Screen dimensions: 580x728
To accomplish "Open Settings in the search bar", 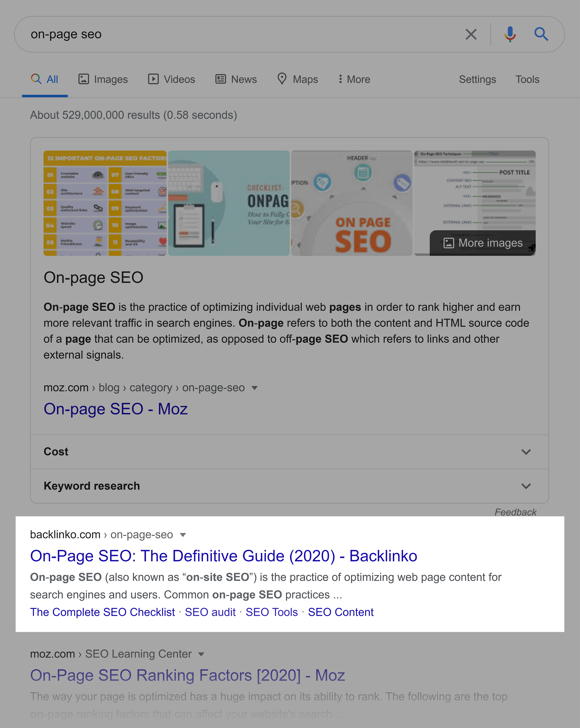I will [477, 79].
